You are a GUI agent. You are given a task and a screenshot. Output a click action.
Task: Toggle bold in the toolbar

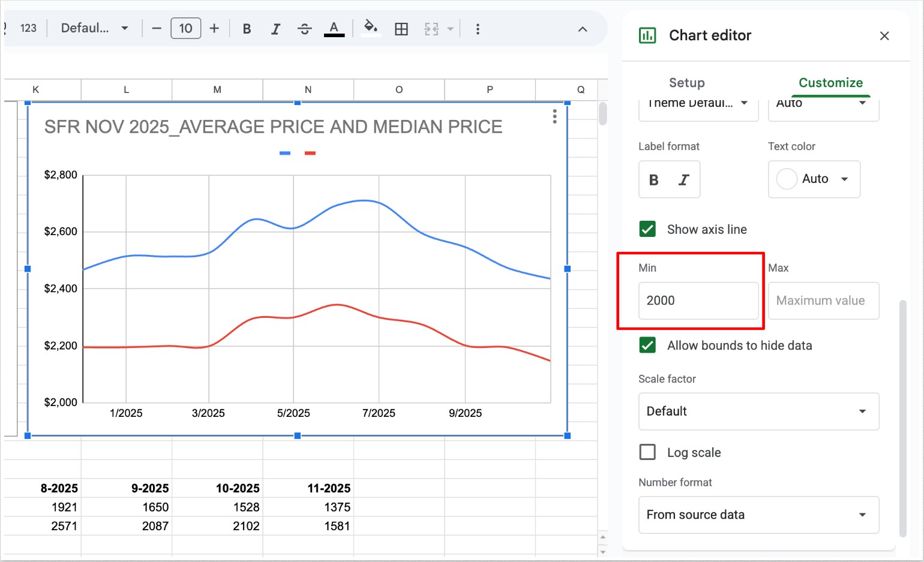click(247, 29)
